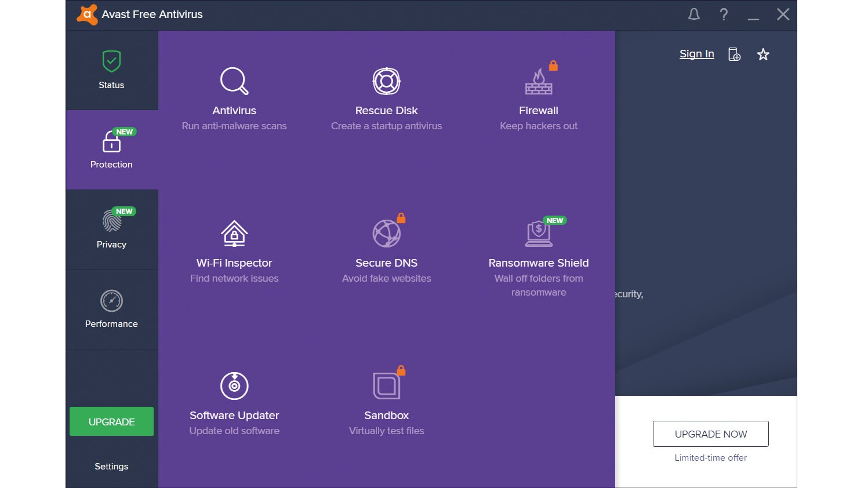Viewport: 868px width, 488px height.
Task: Click the add device icon beside Sign In
Action: (734, 54)
